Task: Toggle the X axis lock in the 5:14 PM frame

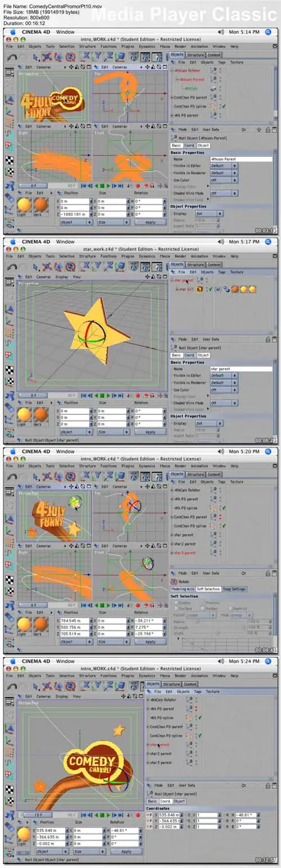Action: point(87,57)
